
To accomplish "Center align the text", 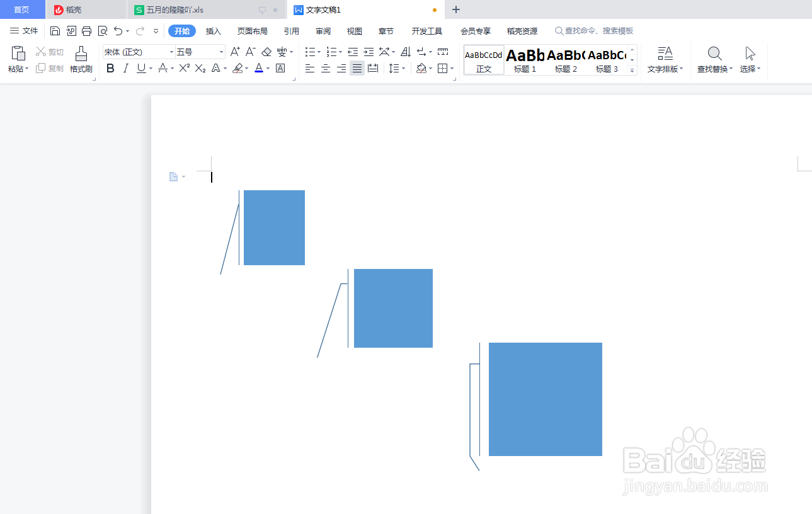I will point(326,68).
